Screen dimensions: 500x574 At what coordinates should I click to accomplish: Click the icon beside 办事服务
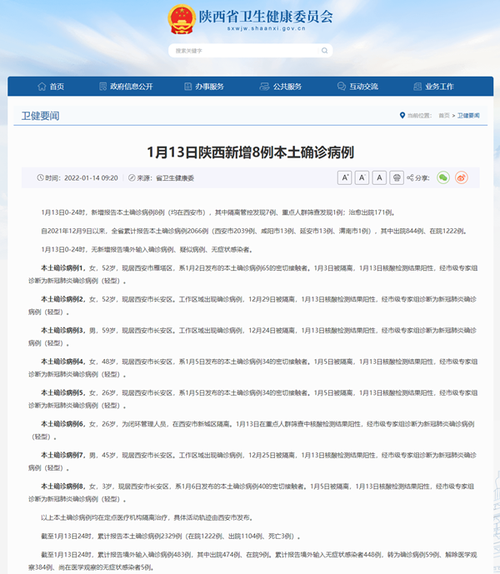click(188, 86)
